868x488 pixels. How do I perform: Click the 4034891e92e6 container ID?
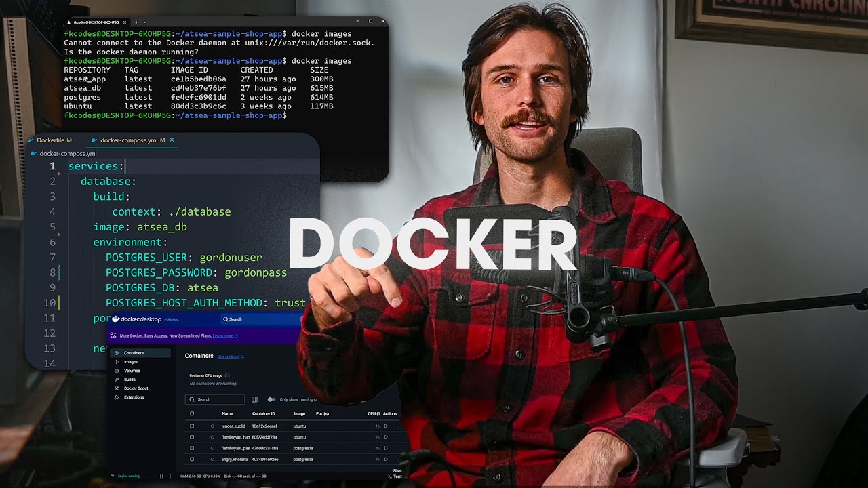click(265, 460)
